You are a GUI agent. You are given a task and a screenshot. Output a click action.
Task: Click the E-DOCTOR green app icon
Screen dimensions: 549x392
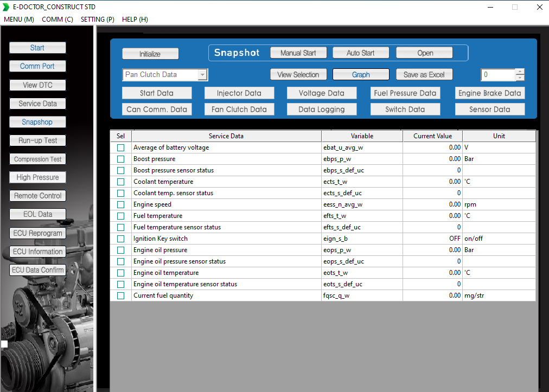click(x=5, y=7)
